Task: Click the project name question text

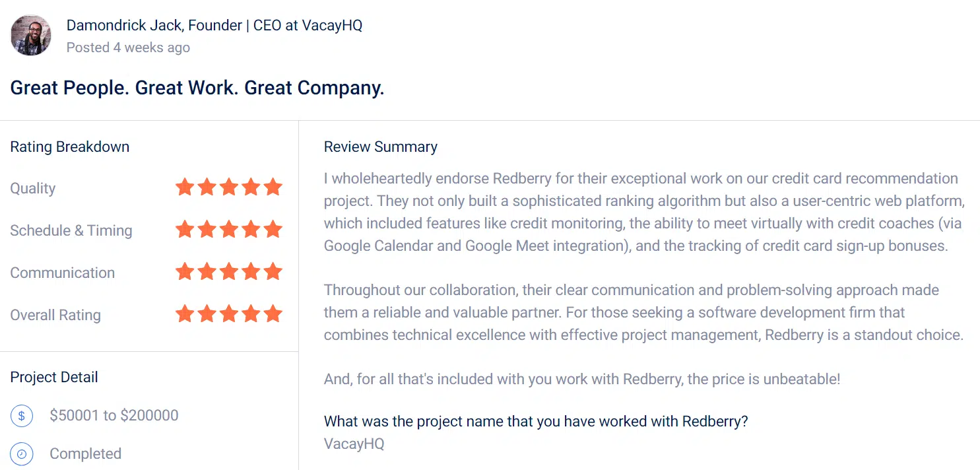Action: 536,421
